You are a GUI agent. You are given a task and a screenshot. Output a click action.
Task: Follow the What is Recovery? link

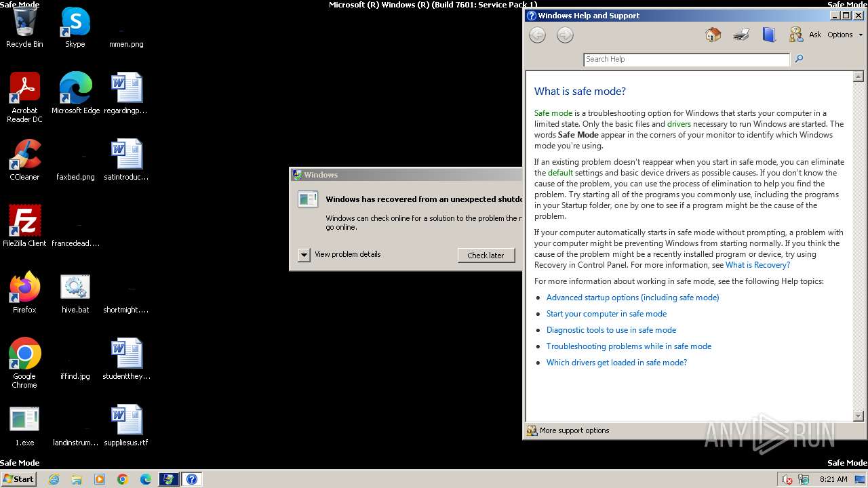pyautogui.click(x=757, y=265)
